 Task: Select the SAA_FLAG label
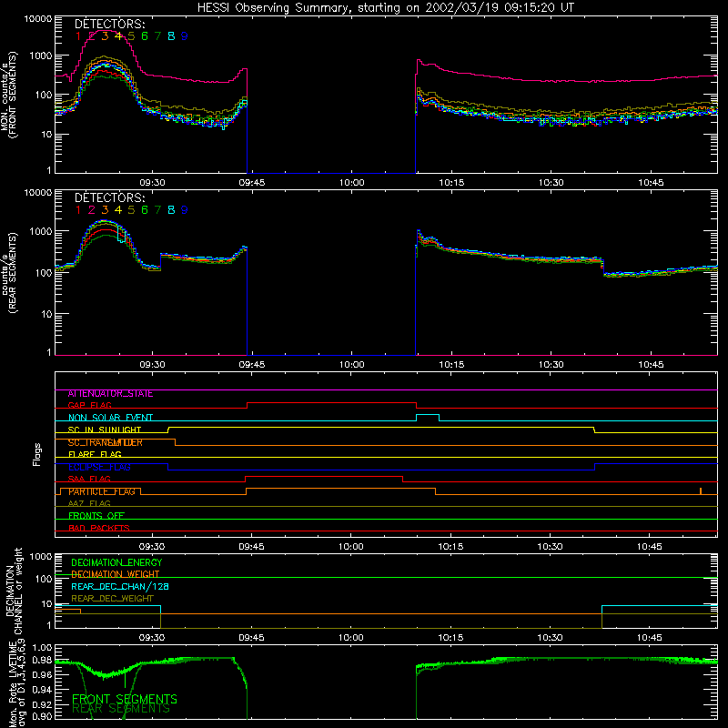(x=89, y=480)
